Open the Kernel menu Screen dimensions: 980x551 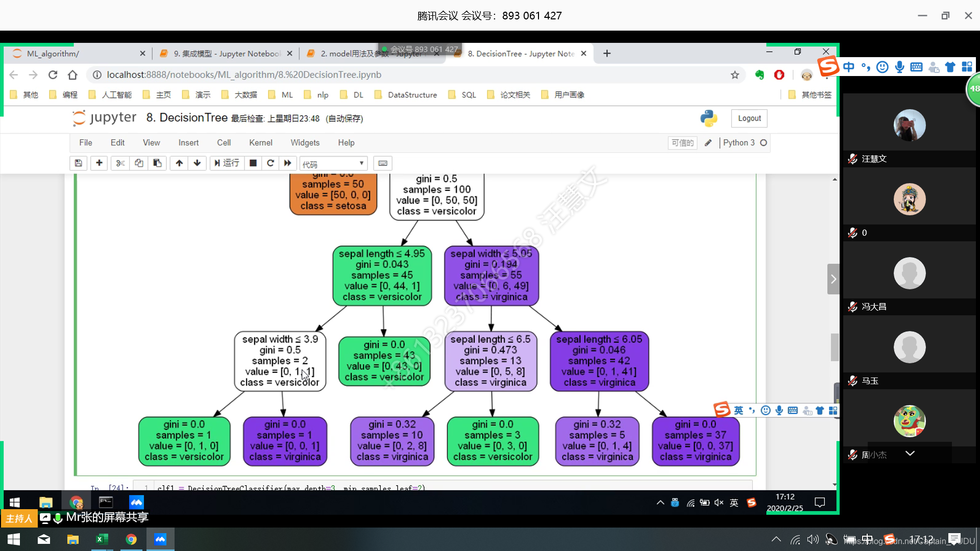click(x=260, y=143)
